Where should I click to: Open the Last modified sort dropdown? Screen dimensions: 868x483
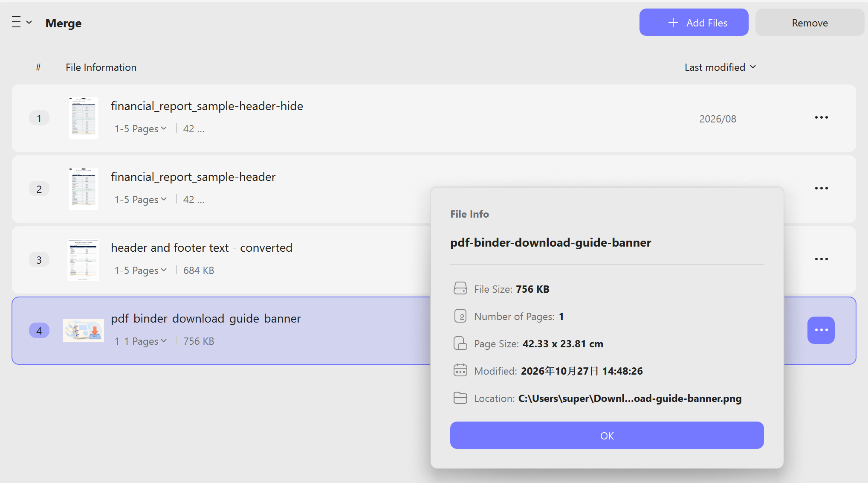pos(720,67)
